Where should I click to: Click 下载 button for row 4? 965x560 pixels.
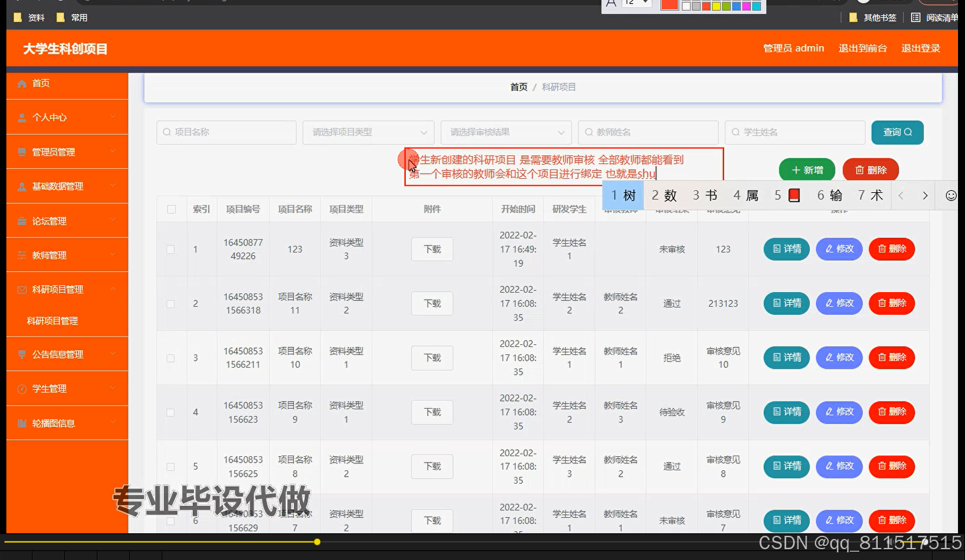click(432, 412)
